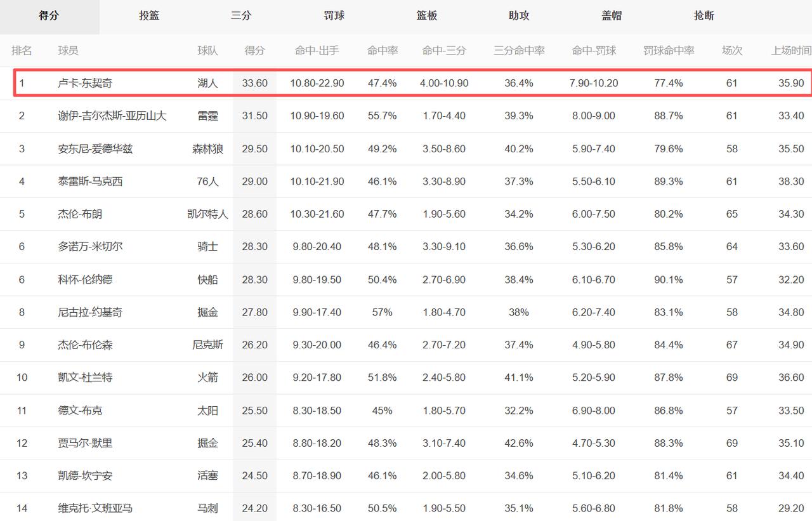Switch to the 助攻 (Assists) tab
812x521 pixels.
(518, 16)
